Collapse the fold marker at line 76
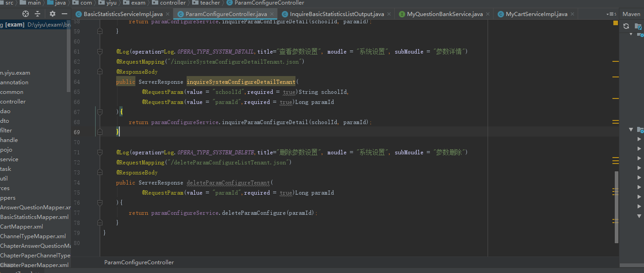The image size is (644, 273). (x=100, y=203)
